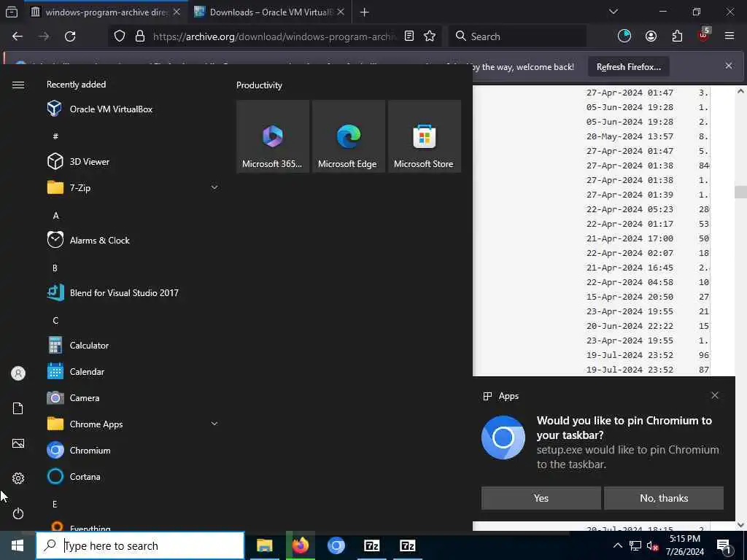Screen dimensions: 747x560
Task: Click the archive.org address bar
Action: click(x=274, y=36)
